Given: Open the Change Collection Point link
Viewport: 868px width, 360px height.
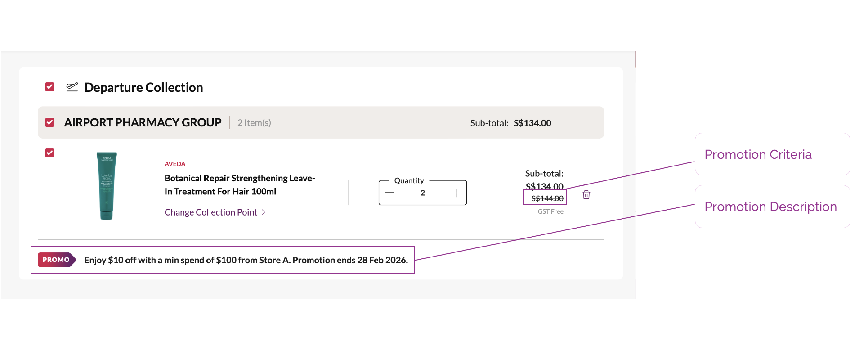Looking at the screenshot, I should 211,212.
